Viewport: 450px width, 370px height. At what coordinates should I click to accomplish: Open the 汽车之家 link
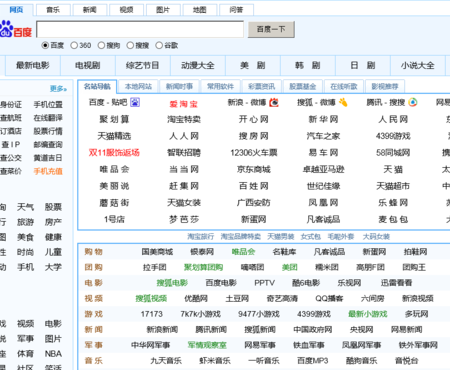323,136
